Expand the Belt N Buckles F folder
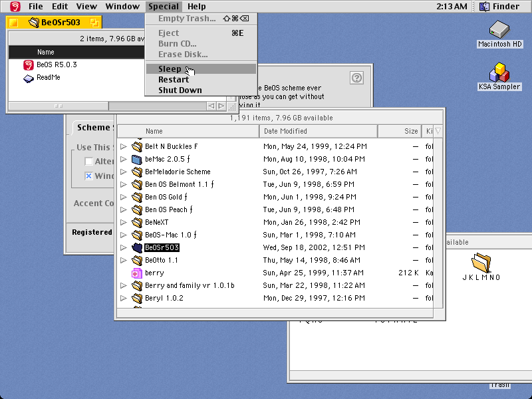The width and height of the screenshot is (532, 399). [x=124, y=146]
